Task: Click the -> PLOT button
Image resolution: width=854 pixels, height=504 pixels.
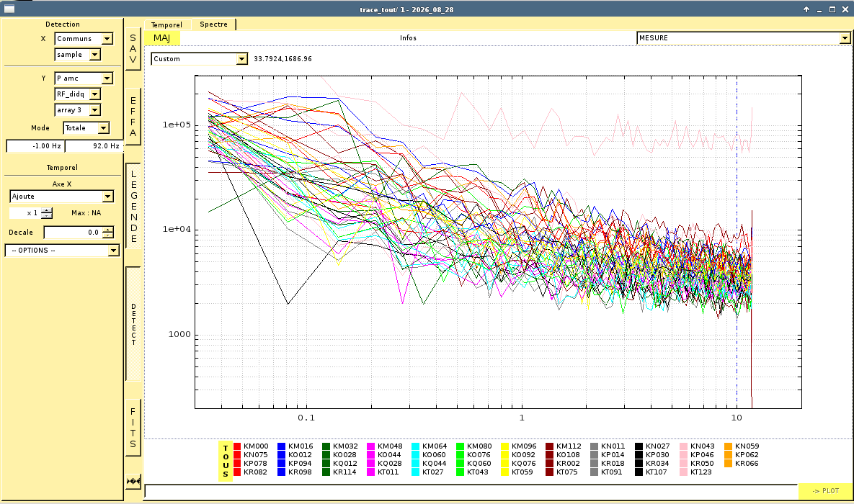Action: tap(825, 491)
